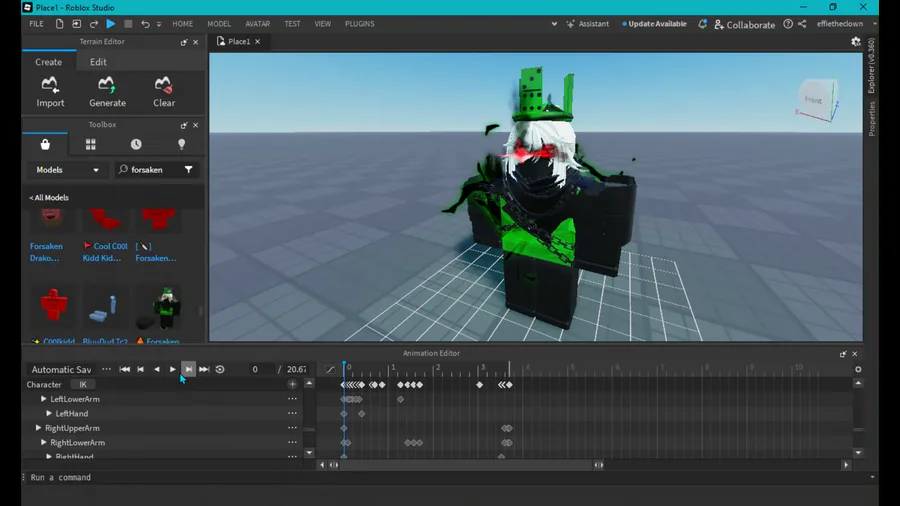Click the stop square in the top toolbar
This screenshot has height=506, width=900.
pyautogui.click(x=128, y=24)
